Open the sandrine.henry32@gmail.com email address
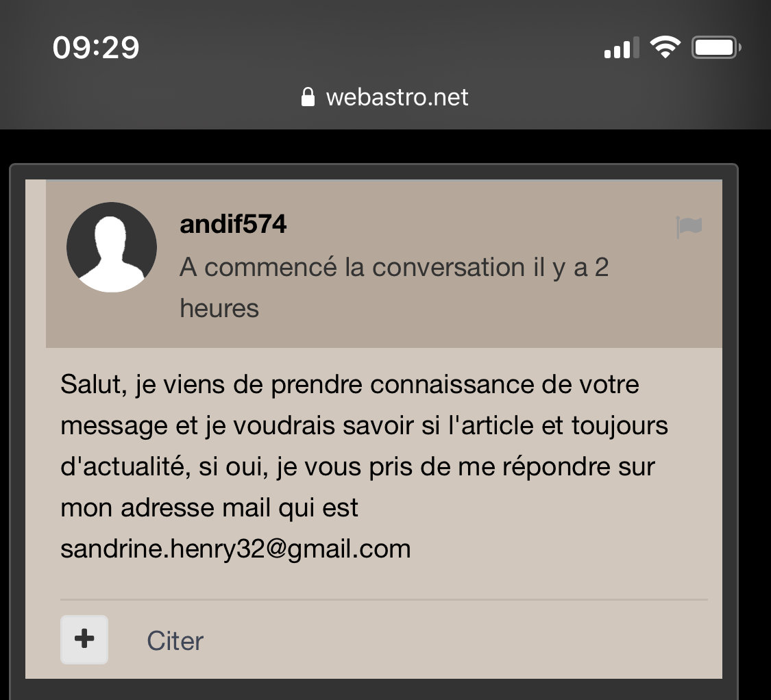 pos(235,549)
